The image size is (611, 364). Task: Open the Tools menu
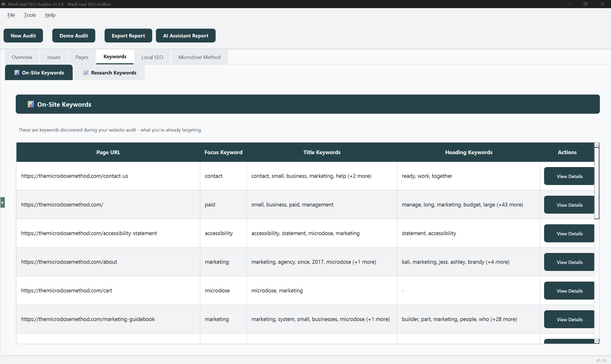(30, 15)
